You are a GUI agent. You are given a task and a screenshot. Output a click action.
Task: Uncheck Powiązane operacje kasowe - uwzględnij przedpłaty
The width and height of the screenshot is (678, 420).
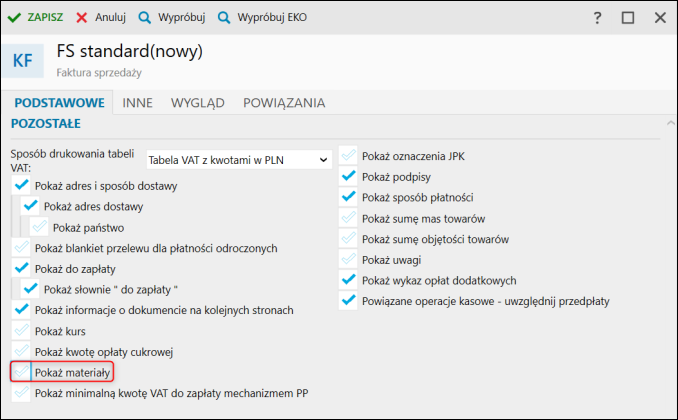pyautogui.click(x=348, y=301)
